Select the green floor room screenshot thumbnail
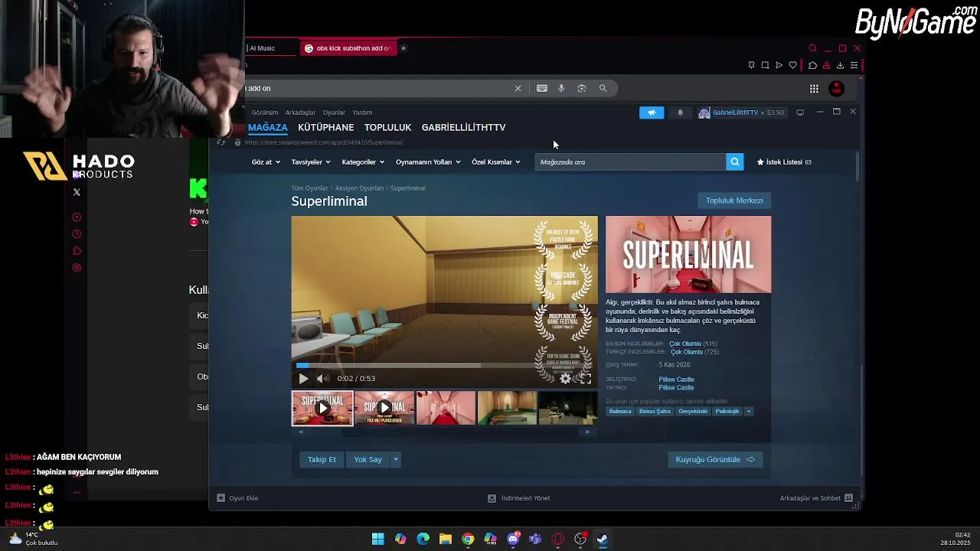The width and height of the screenshot is (980, 551). pyautogui.click(x=507, y=408)
